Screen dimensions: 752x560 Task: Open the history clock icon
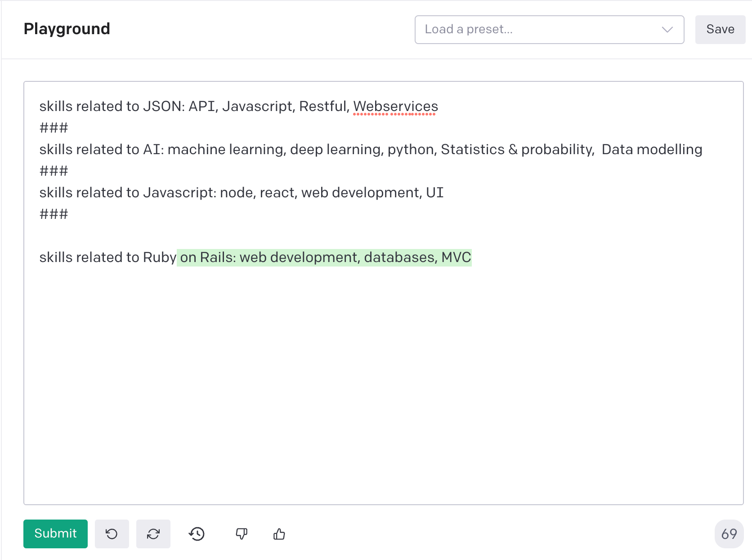point(197,534)
